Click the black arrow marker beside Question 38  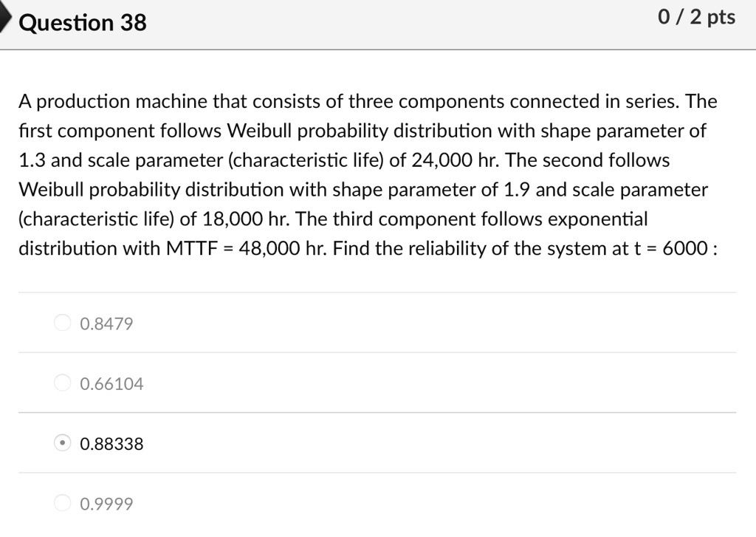coord(5,18)
